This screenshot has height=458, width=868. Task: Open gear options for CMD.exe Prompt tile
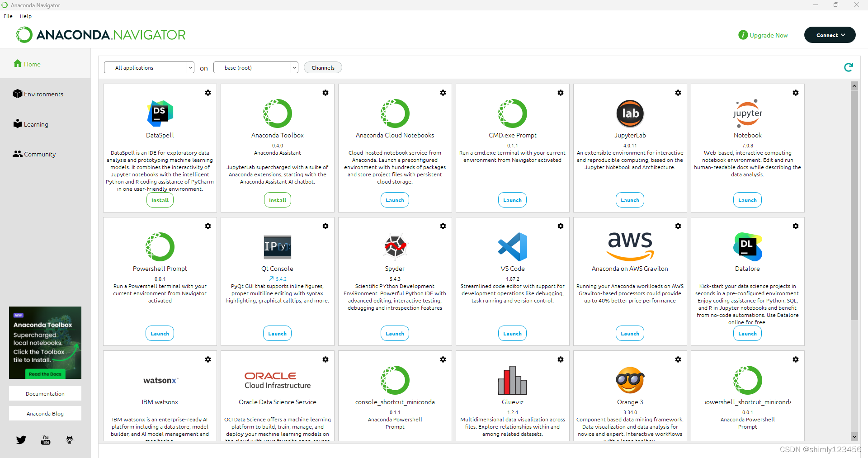click(x=561, y=93)
